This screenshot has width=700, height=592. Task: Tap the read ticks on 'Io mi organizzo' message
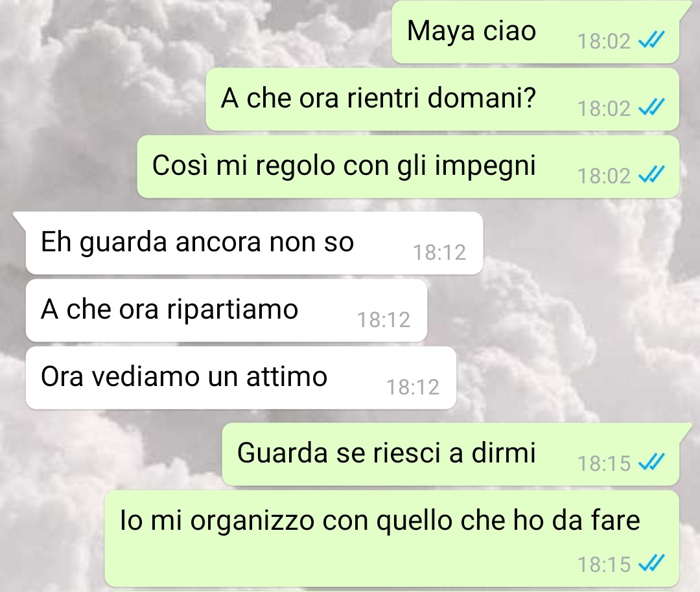coord(652,564)
